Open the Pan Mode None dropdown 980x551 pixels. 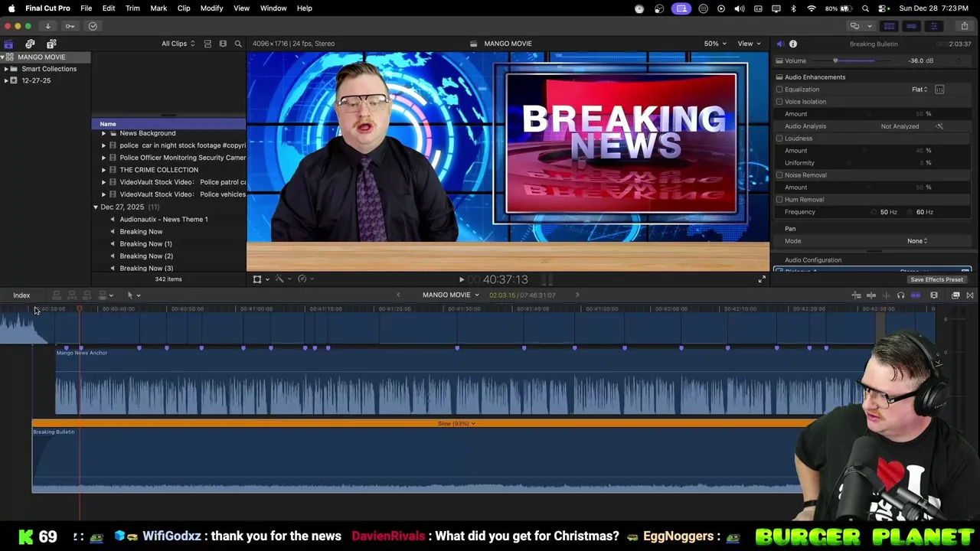click(917, 241)
